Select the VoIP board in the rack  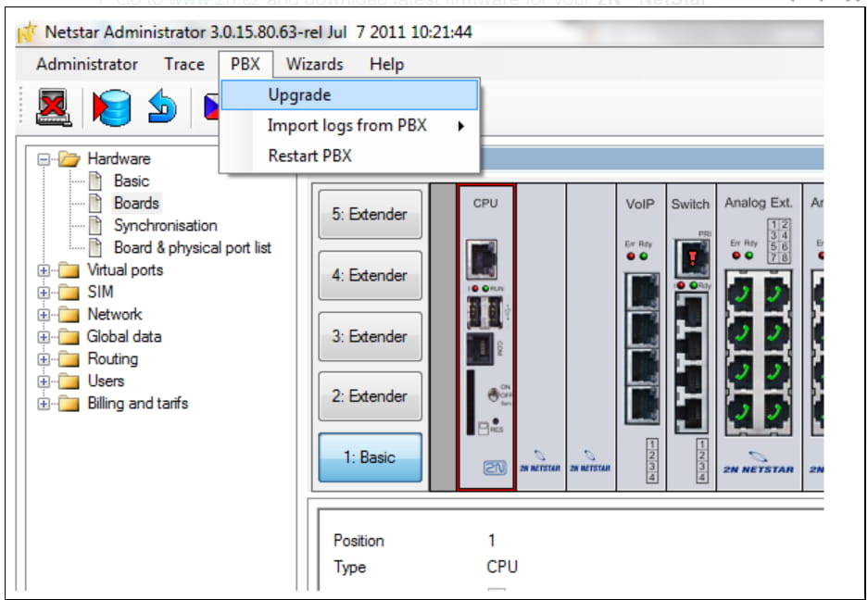point(641,337)
